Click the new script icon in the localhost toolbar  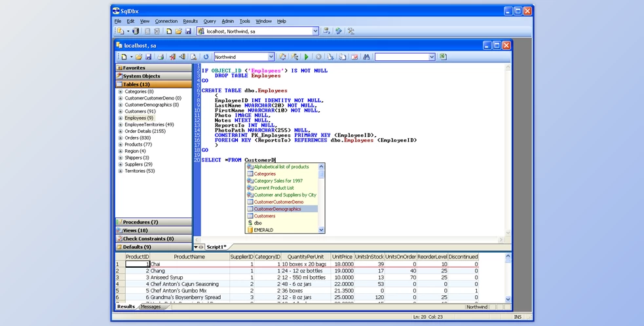pos(124,57)
